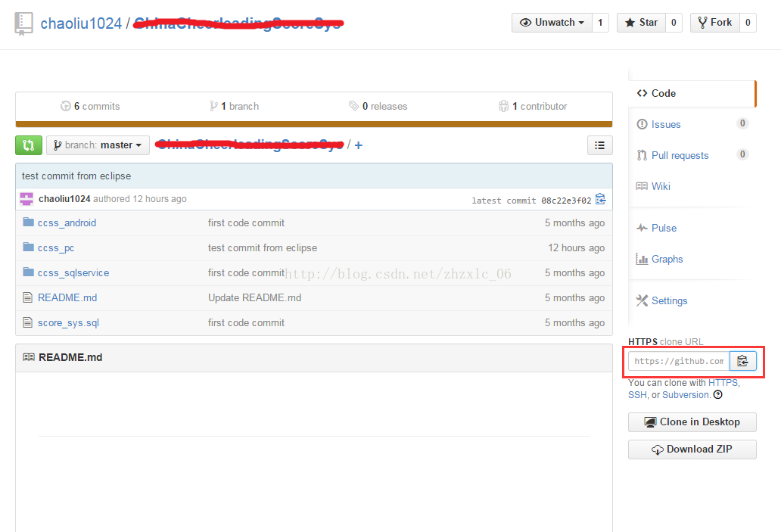781x532 pixels.
Task: Select the Code tab in sidebar
Action: [x=692, y=94]
